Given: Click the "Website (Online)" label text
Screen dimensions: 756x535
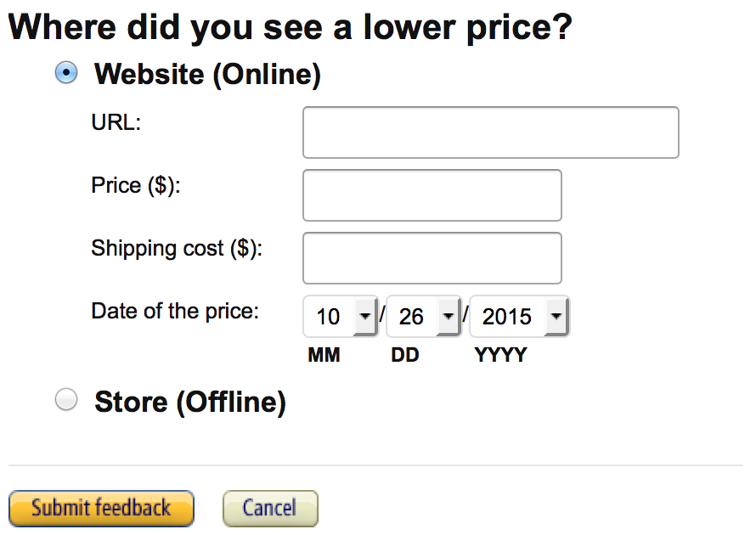Looking at the screenshot, I should 207,75.
